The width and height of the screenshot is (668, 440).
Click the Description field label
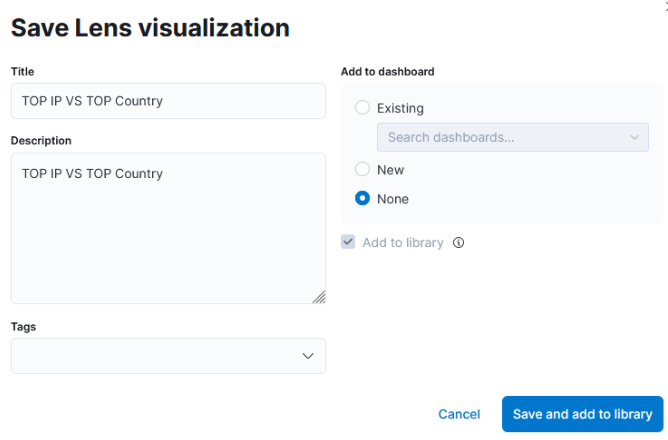click(x=41, y=141)
